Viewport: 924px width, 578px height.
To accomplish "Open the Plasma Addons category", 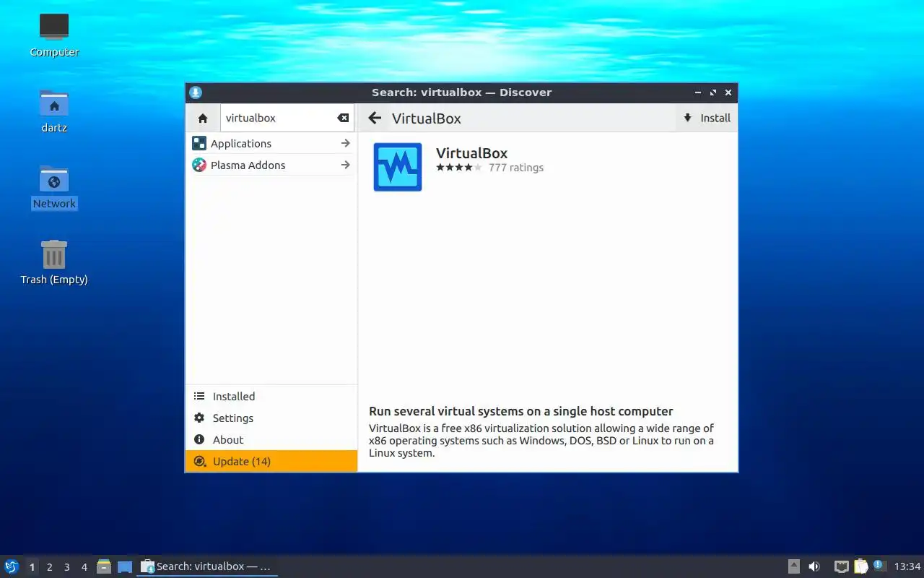I will 271,165.
